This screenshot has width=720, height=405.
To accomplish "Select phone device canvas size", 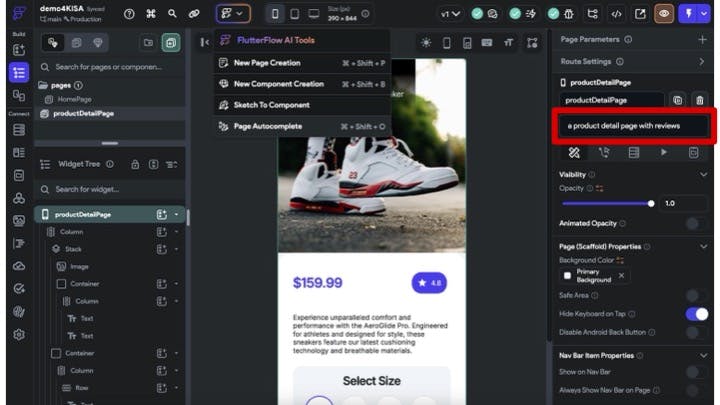I will [x=275, y=14].
